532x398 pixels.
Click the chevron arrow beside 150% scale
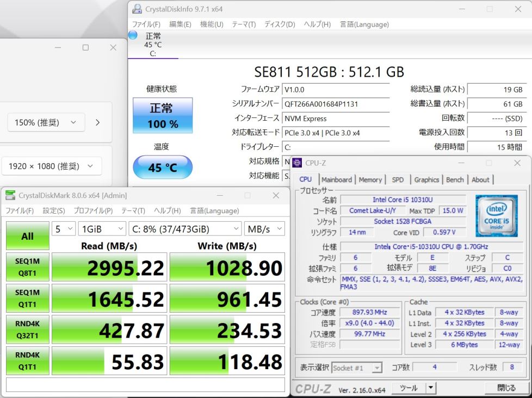click(x=97, y=122)
